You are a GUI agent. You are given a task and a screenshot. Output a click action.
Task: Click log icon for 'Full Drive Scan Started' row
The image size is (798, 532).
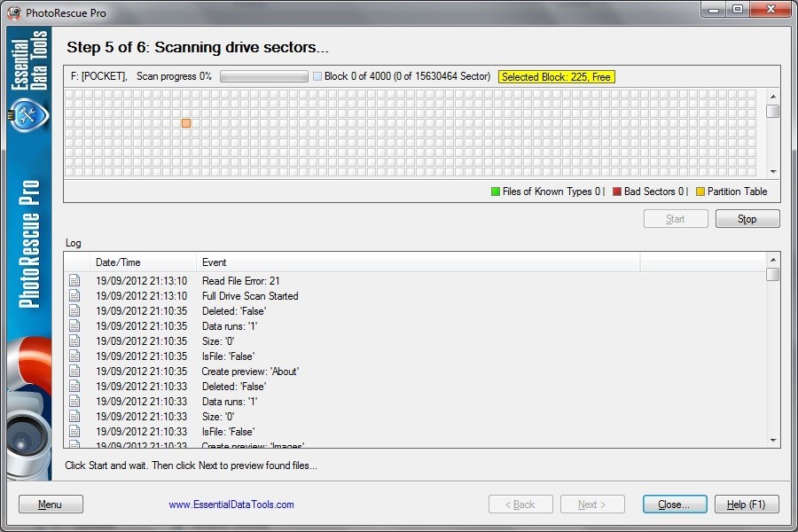74,296
